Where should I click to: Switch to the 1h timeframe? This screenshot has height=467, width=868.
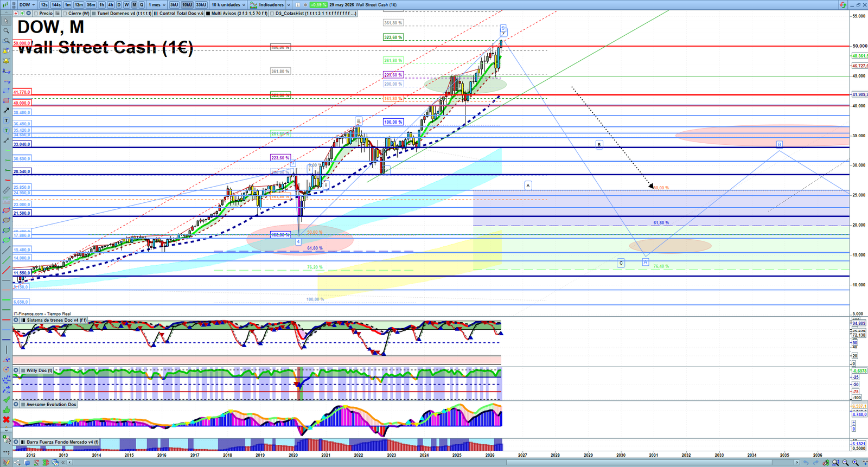click(101, 5)
